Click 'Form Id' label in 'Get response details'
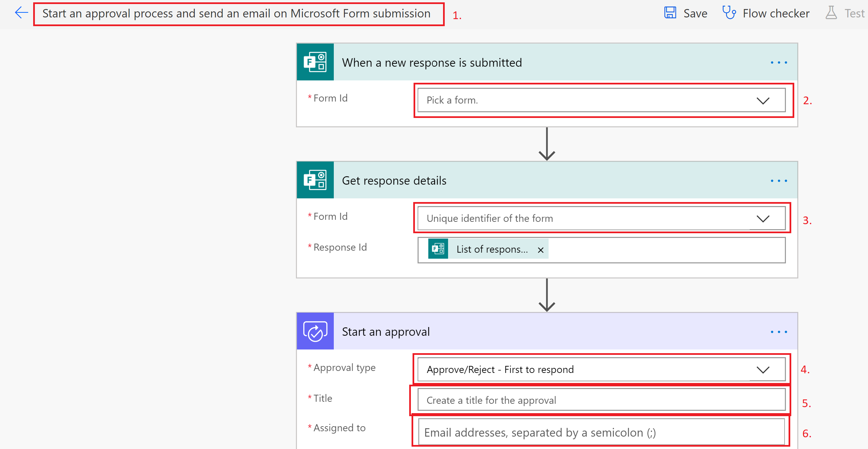 pos(330,216)
